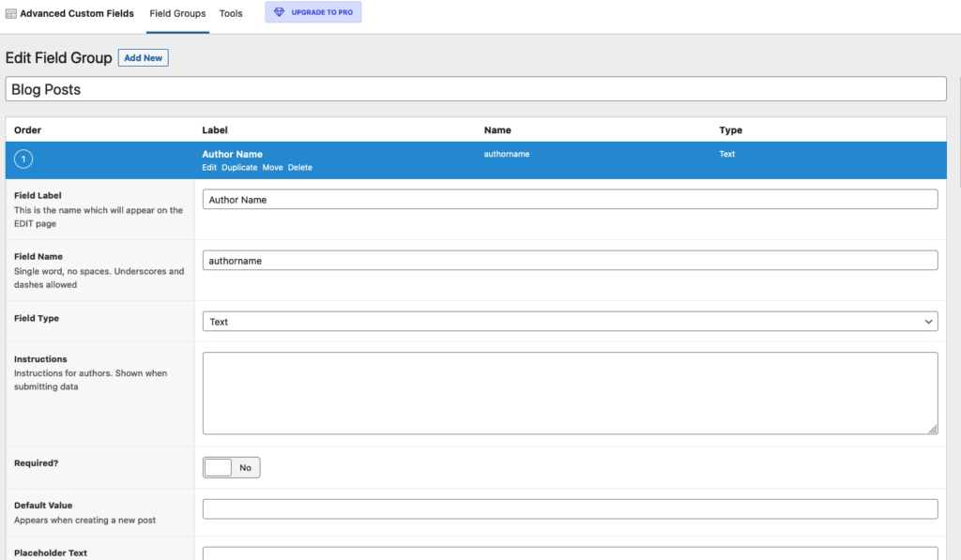Viewport: 961px width, 560px height.
Task: Click the Advanced Custom Fields logo icon
Action: tap(11, 13)
